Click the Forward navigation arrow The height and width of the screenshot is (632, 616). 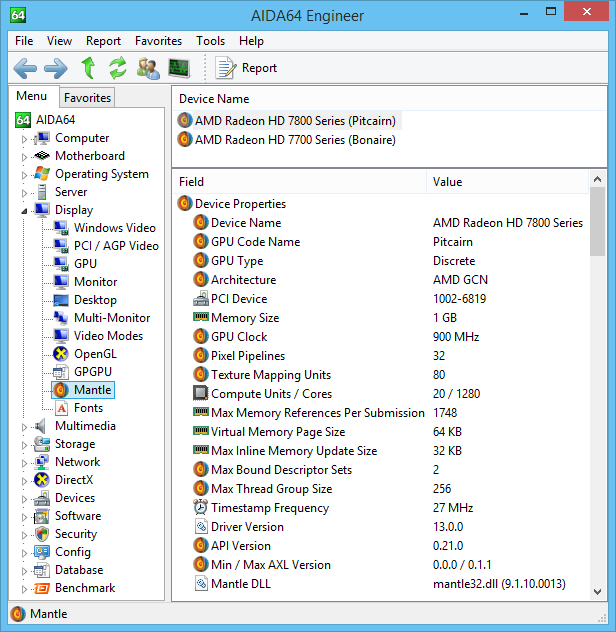click(56, 68)
